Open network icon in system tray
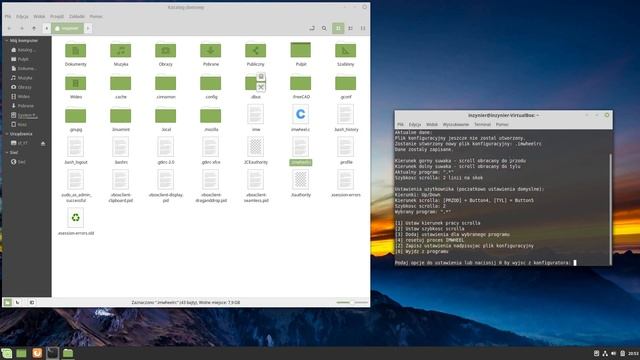Screen dimensions: 640x360 tap(605, 353)
